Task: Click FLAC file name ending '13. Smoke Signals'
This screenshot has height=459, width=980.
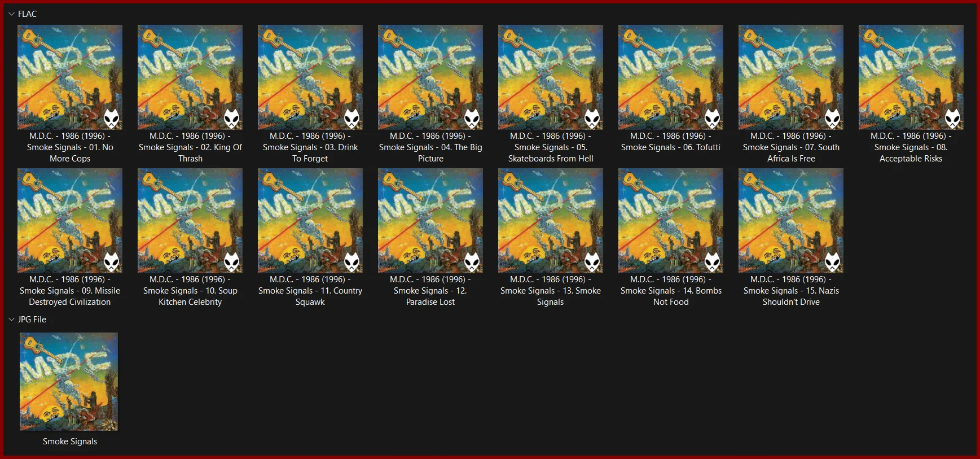Action: pos(551,291)
